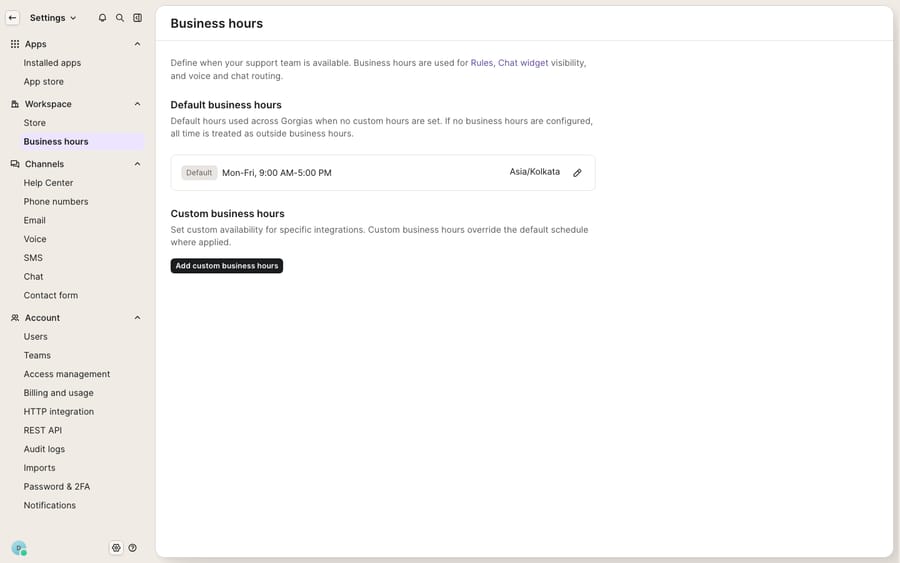
Task: Open Contact form settings
Action: coord(51,295)
